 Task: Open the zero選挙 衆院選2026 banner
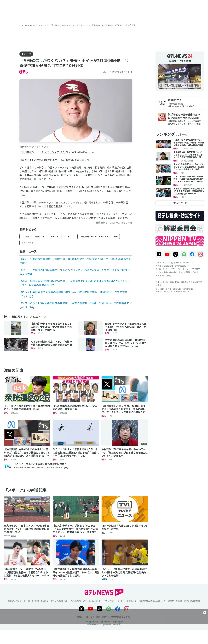click(180, 103)
